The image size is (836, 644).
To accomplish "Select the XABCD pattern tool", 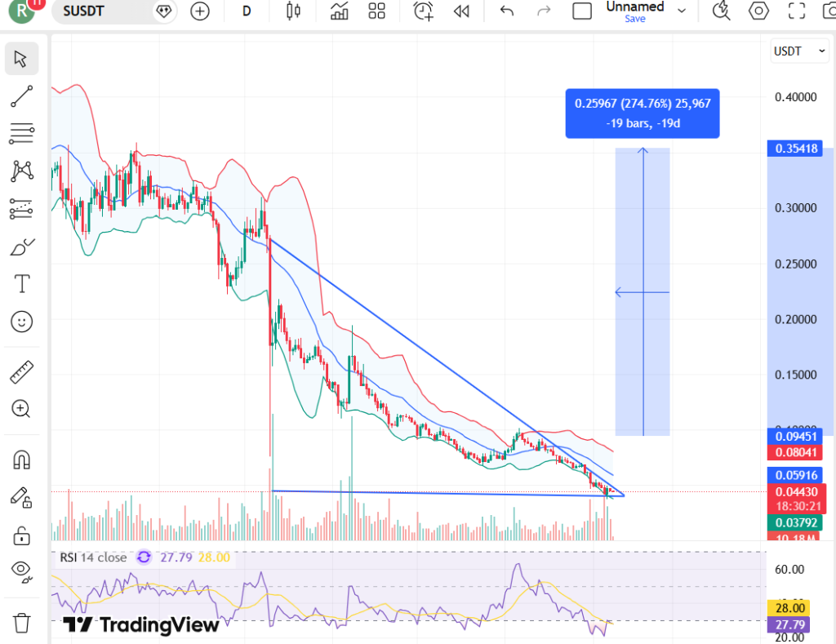I will tap(21, 171).
